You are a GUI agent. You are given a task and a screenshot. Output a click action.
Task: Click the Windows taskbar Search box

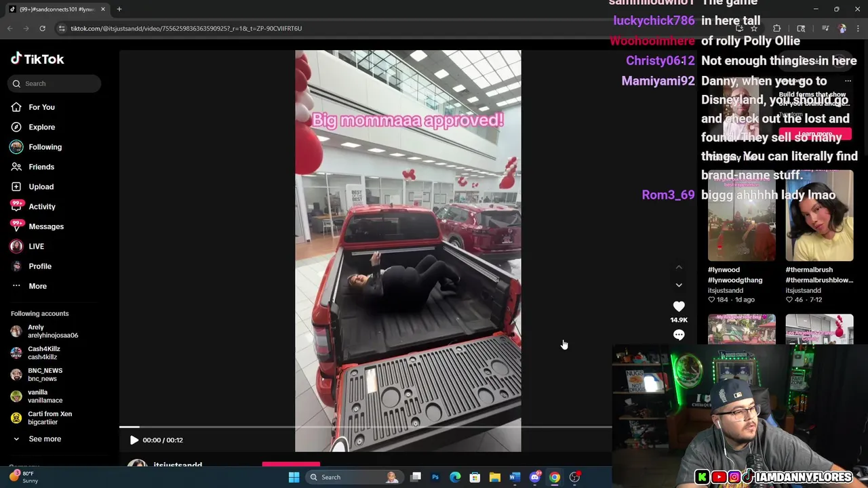click(353, 477)
